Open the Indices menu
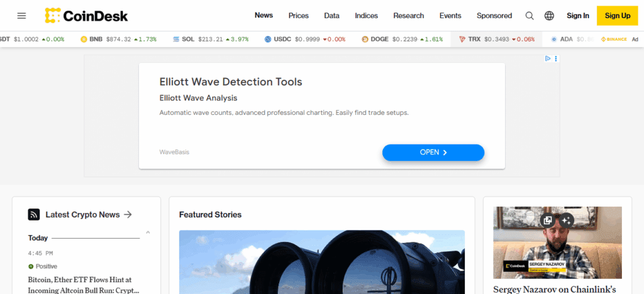The width and height of the screenshot is (644, 294). click(367, 16)
